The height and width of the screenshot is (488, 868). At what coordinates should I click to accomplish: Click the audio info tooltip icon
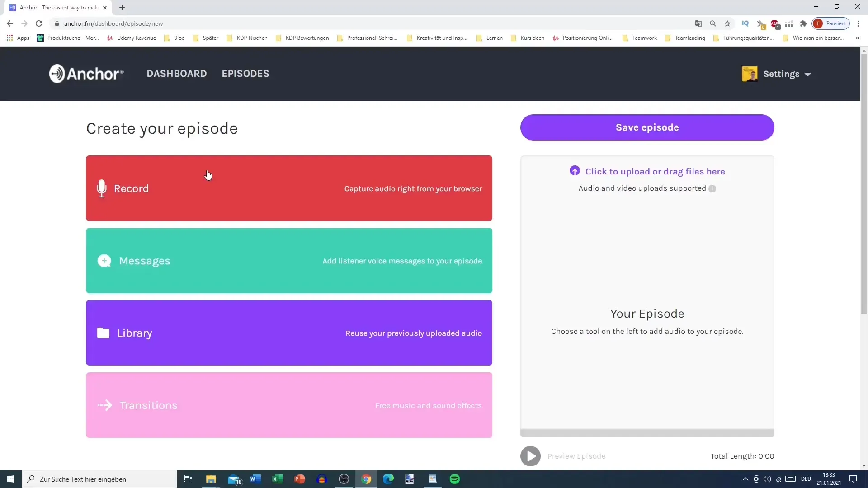pos(713,188)
